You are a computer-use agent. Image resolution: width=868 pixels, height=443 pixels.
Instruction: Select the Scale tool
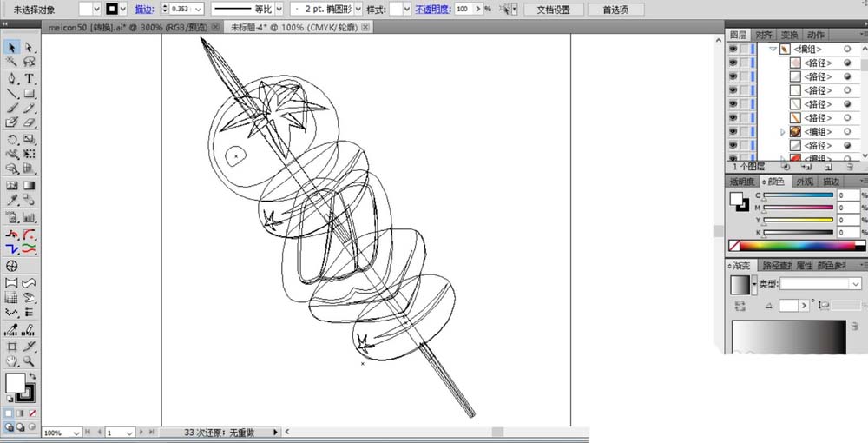[x=30, y=140]
